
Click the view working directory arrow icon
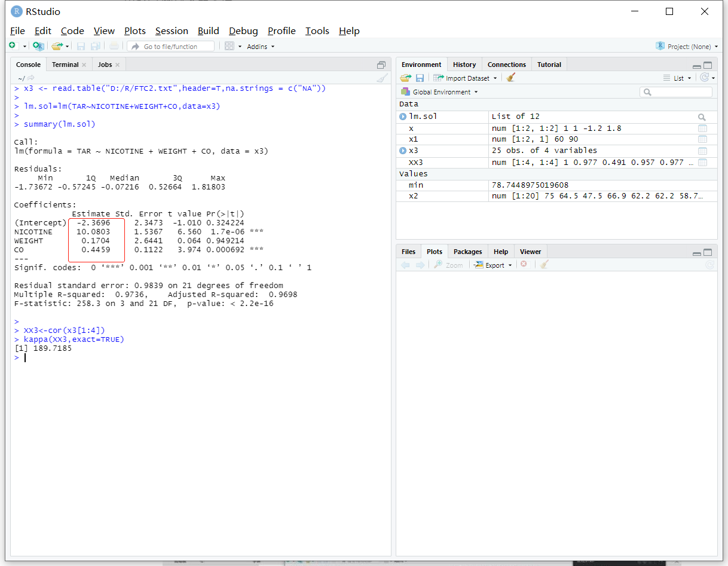[x=31, y=78]
